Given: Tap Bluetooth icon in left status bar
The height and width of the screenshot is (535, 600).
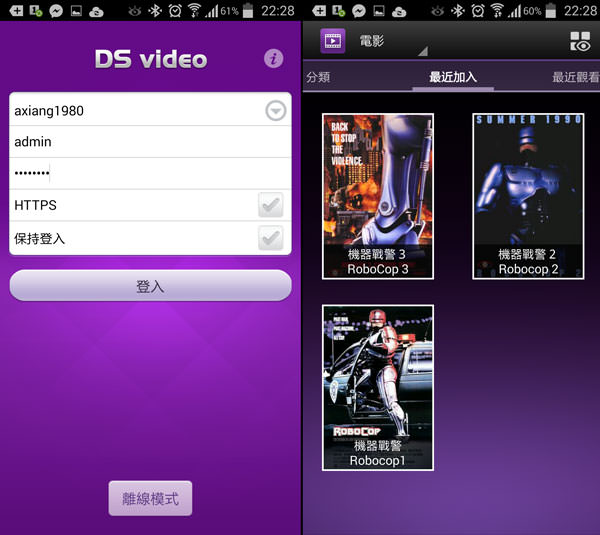Looking at the screenshot, I should pos(155,11).
